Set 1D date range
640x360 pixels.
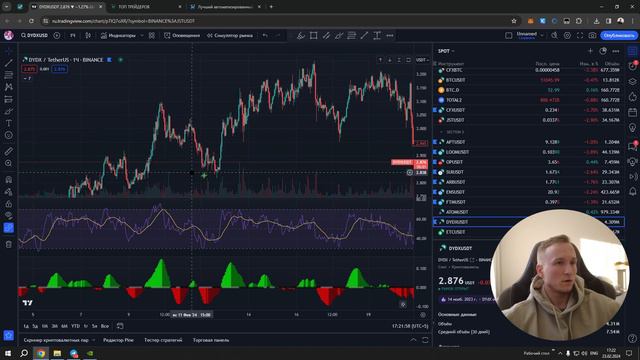[x=26, y=326]
